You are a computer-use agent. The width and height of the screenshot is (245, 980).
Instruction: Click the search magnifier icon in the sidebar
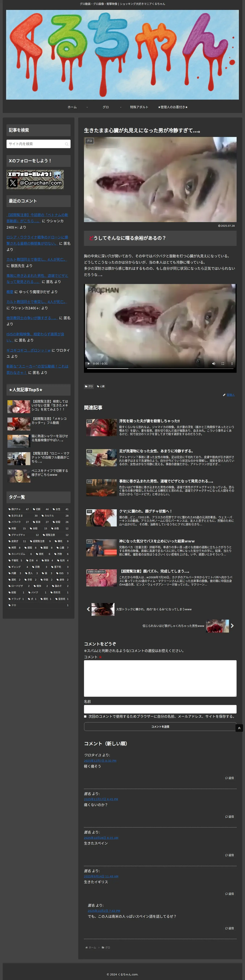(66, 144)
